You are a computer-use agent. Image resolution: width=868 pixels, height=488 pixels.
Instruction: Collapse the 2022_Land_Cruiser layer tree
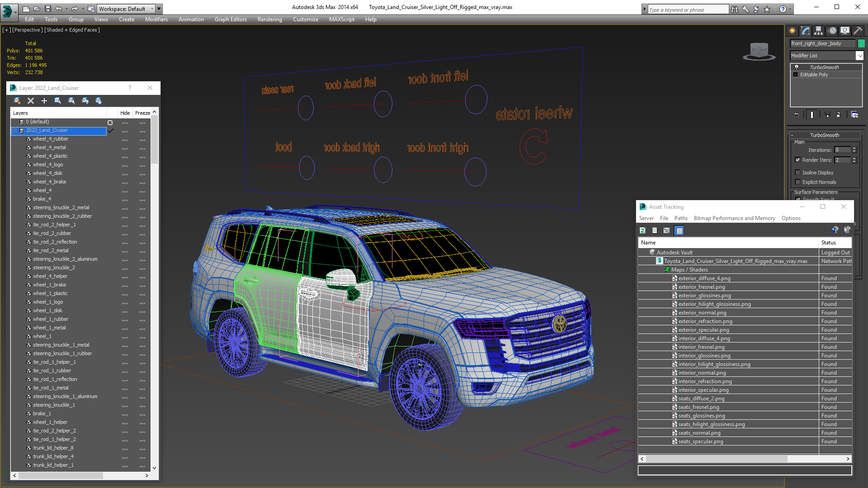pyautogui.click(x=14, y=130)
